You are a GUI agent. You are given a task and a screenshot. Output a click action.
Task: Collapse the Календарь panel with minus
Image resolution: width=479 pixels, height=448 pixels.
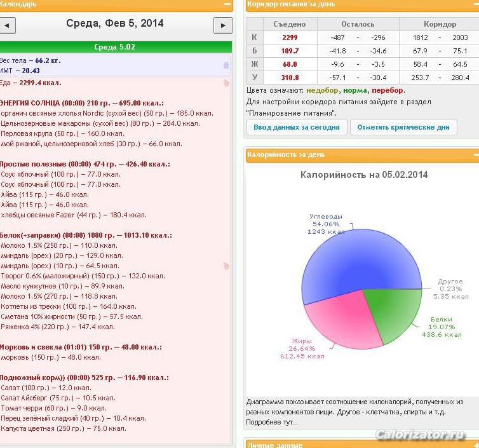pyautogui.click(x=227, y=4)
